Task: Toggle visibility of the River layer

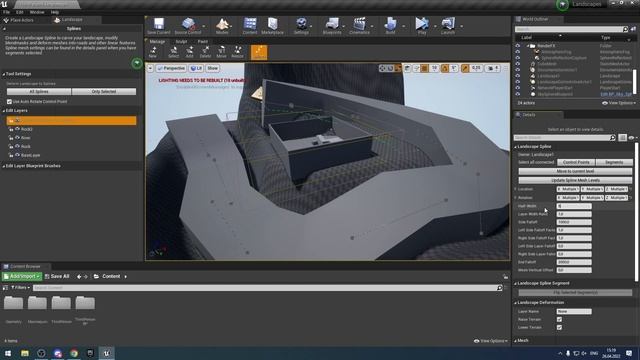Action: click(x=18, y=138)
